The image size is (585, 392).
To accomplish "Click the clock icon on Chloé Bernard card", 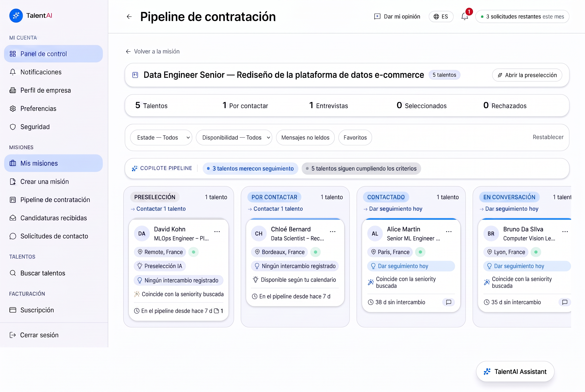I will click(254, 297).
